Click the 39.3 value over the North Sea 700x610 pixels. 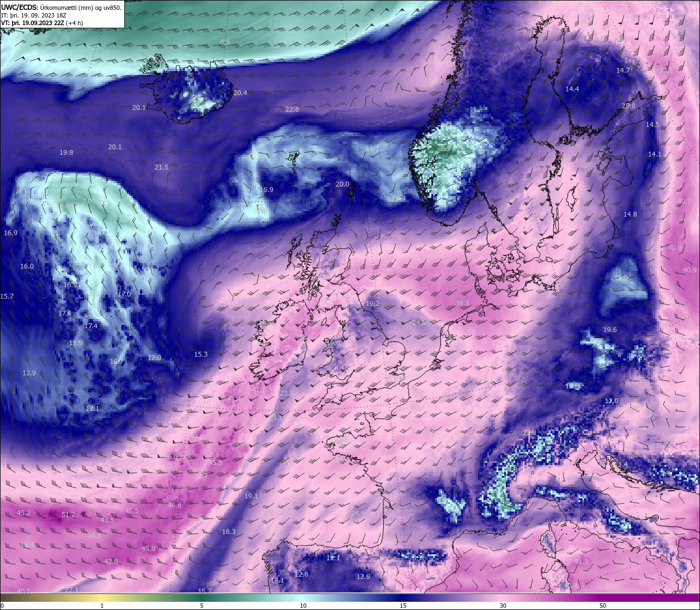(x=462, y=304)
